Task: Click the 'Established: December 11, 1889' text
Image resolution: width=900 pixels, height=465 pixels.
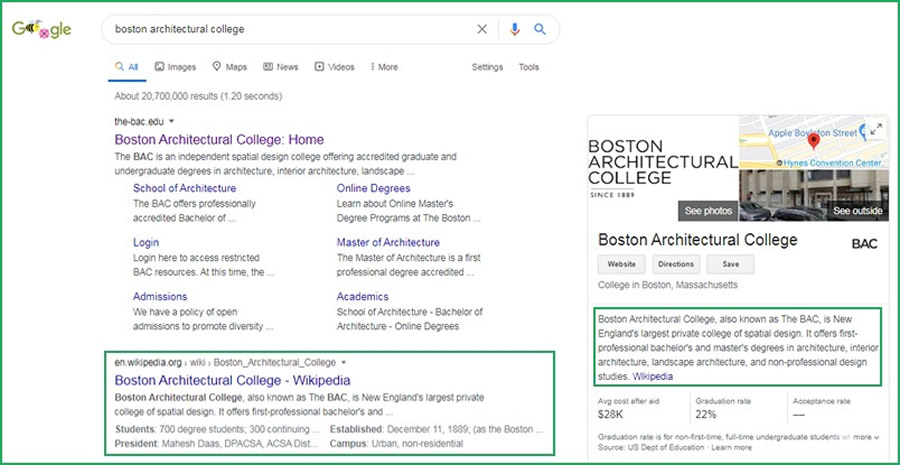Action: coord(436,429)
